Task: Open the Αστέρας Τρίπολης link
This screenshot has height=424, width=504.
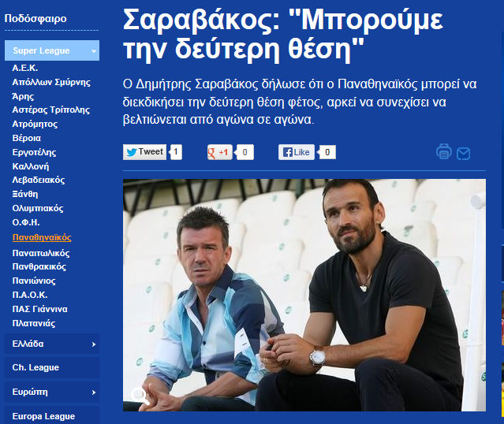Action: [51, 110]
